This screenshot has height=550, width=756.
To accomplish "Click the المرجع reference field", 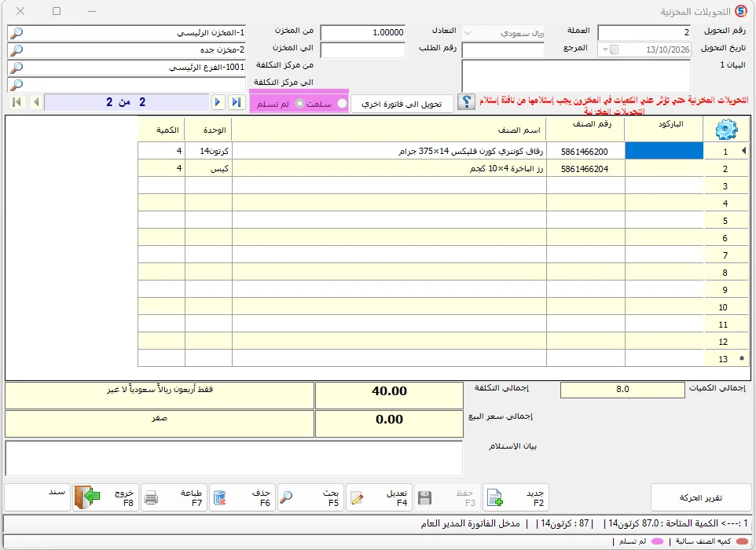I will (x=503, y=49).
